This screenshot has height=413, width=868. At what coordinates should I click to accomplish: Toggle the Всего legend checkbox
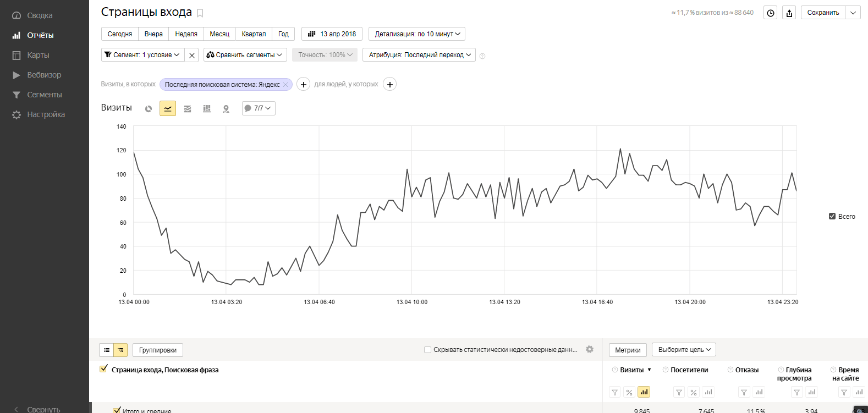coord(832,216)
